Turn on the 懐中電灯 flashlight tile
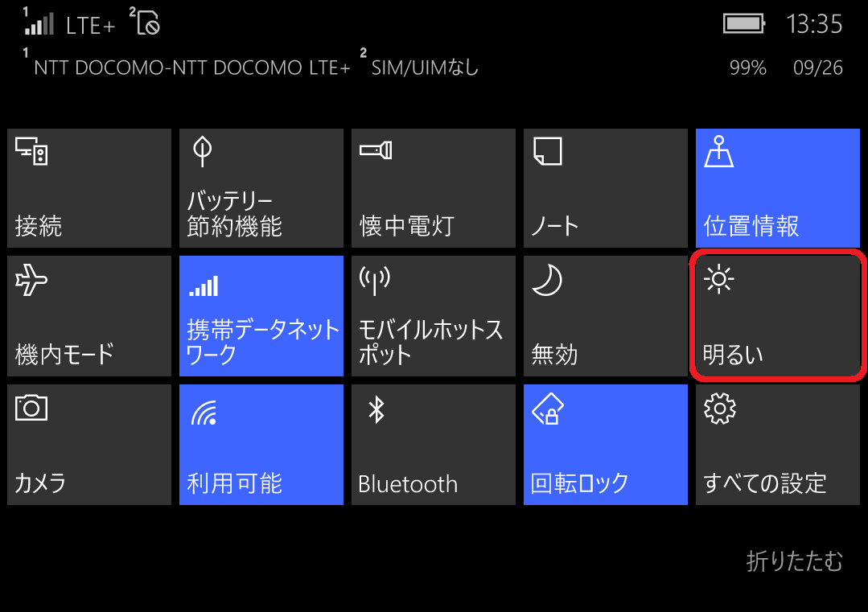The height and width of the screenshot is (612, 868). (434, 188)
